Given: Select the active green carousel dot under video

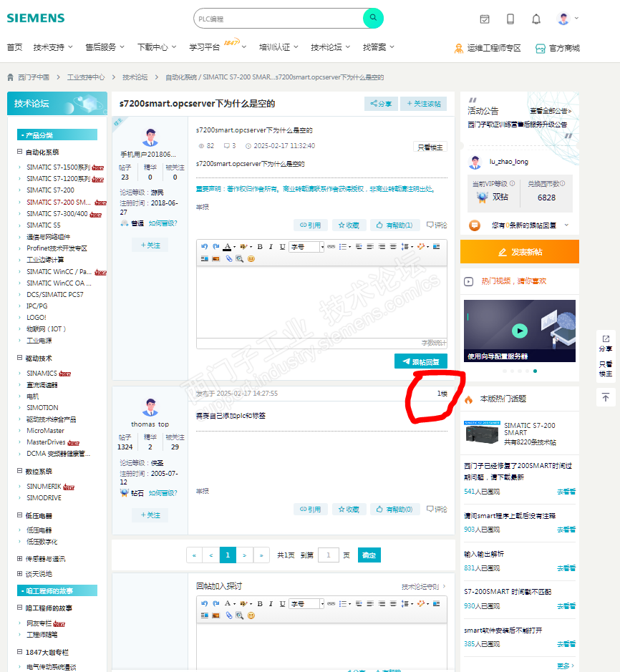Looking at the screenshot, I should click(x=535, y=371).
